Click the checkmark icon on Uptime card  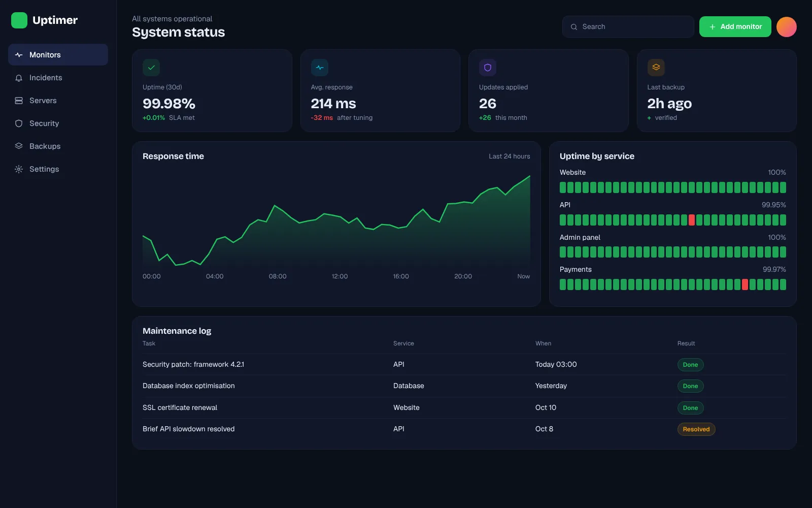click(x=151, y=68)
